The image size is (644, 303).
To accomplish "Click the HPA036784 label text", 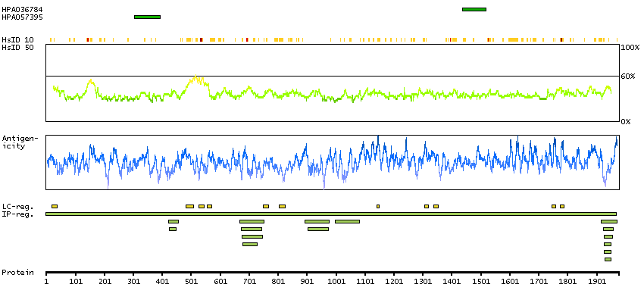I will pyautogui.click(x=17, y=9).
